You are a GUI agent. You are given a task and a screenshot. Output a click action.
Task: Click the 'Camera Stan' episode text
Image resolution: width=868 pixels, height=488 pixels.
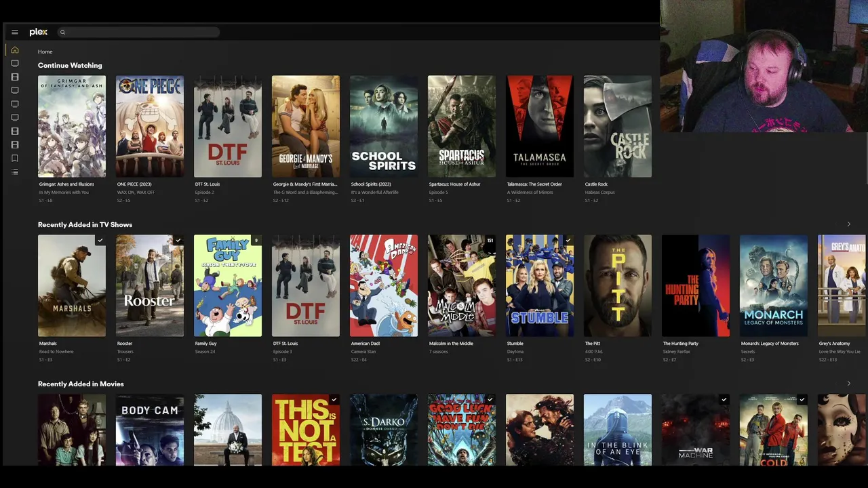363,352
